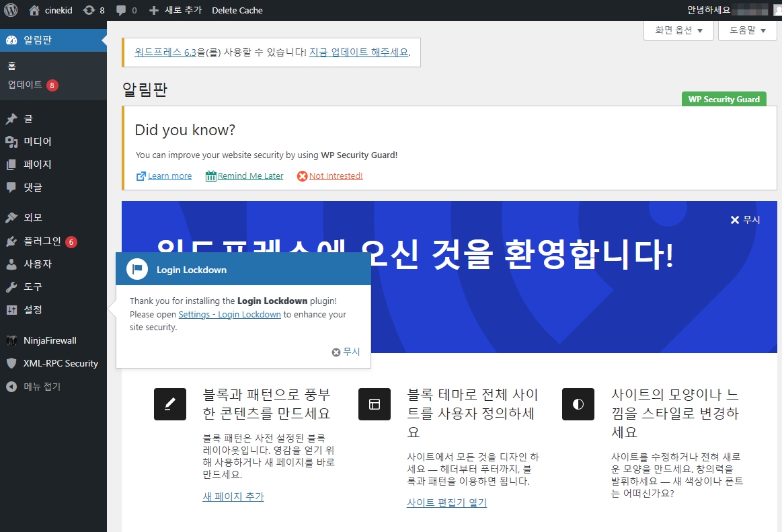Screen dimensions: 782x532
Task: Click the 새로 추가 admin bar item
Action: click(175, 11)
